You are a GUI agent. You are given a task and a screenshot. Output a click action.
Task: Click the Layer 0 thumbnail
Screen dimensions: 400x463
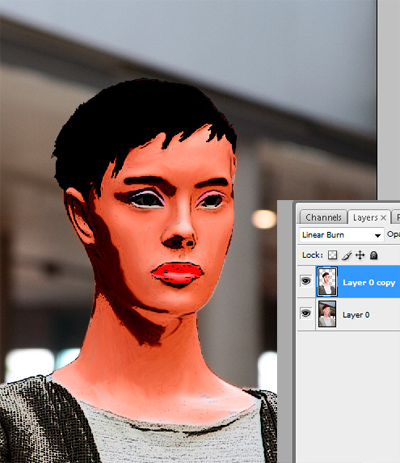327,314
